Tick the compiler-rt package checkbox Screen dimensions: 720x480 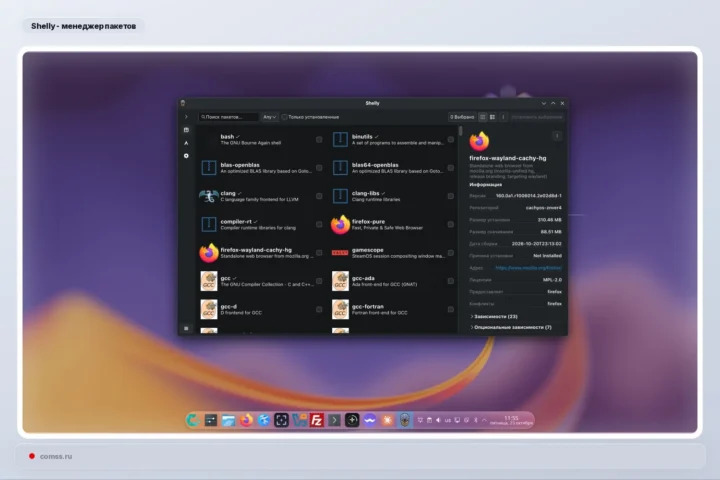point(319,224)
